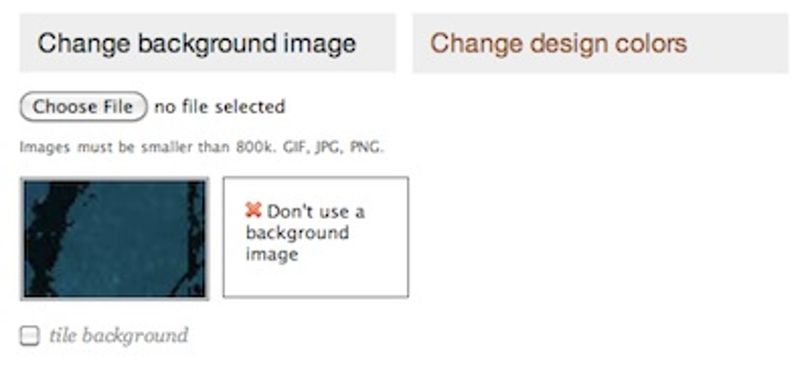Select the blue textured image preview

click(x=115, y=238)
